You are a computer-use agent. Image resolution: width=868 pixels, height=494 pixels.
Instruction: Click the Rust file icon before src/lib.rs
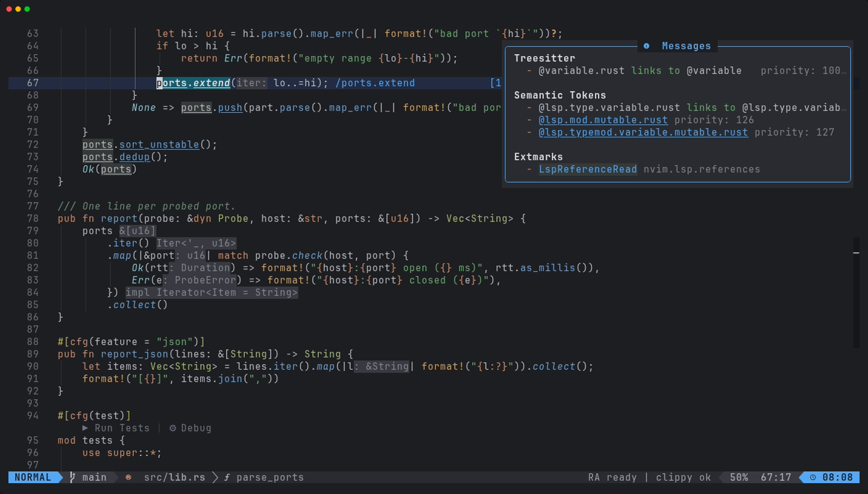[x=128, y=477]
